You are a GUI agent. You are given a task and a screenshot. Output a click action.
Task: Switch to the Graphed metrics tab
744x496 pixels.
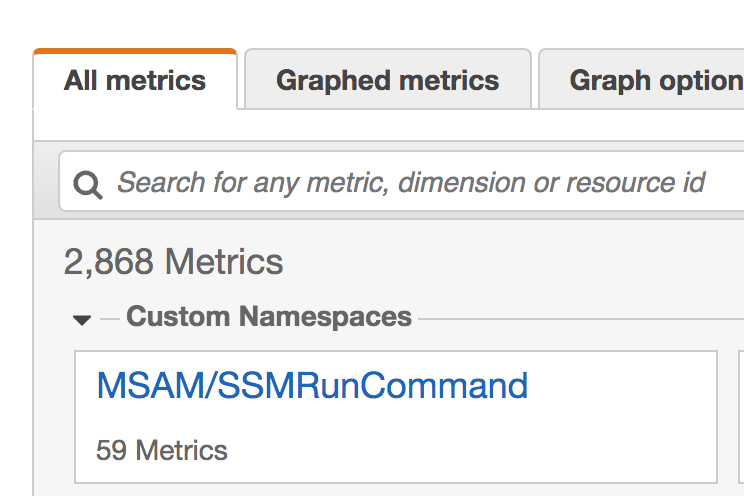tap(388, 80)
